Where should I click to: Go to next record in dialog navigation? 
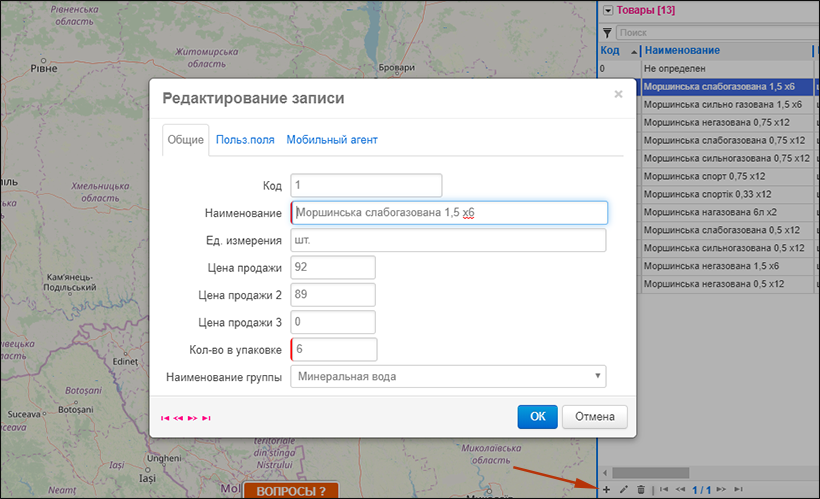point(192,418)
